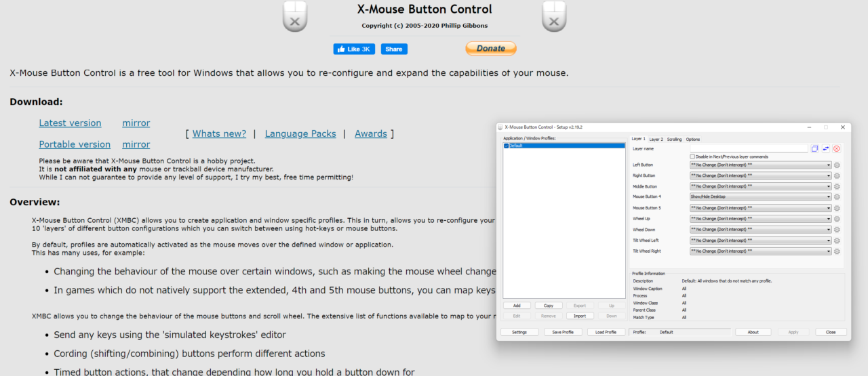
Task: Open gear settings for Mouse Button 4
Action: click(x=837, y=197)
